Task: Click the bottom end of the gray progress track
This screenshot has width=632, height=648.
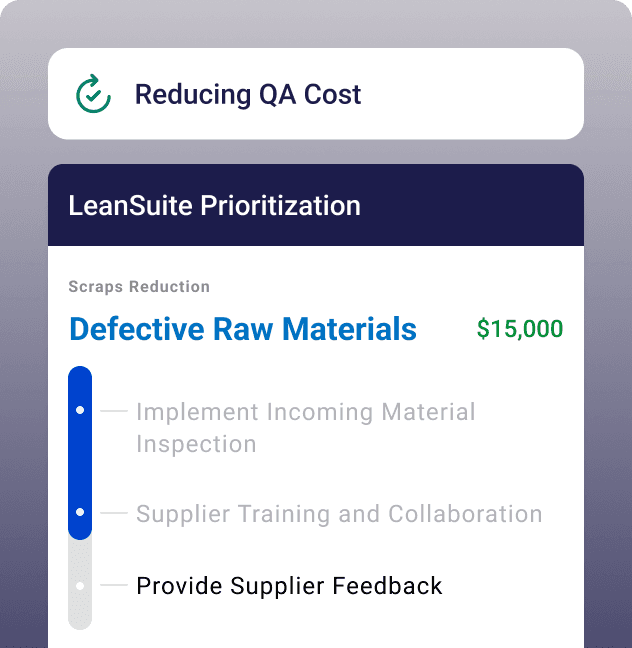Action: point(80,620)
